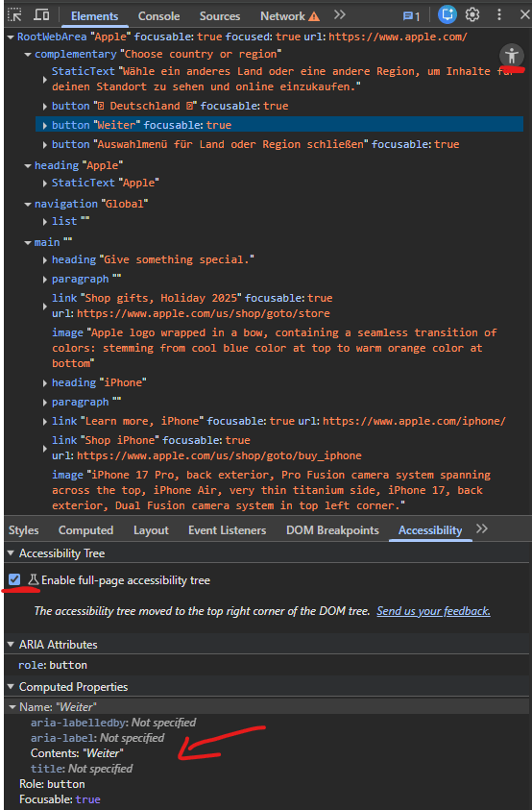Select the Computed sidebar tab
The width and height of the screenshot is (532, 810).
[x=85, y=530]
